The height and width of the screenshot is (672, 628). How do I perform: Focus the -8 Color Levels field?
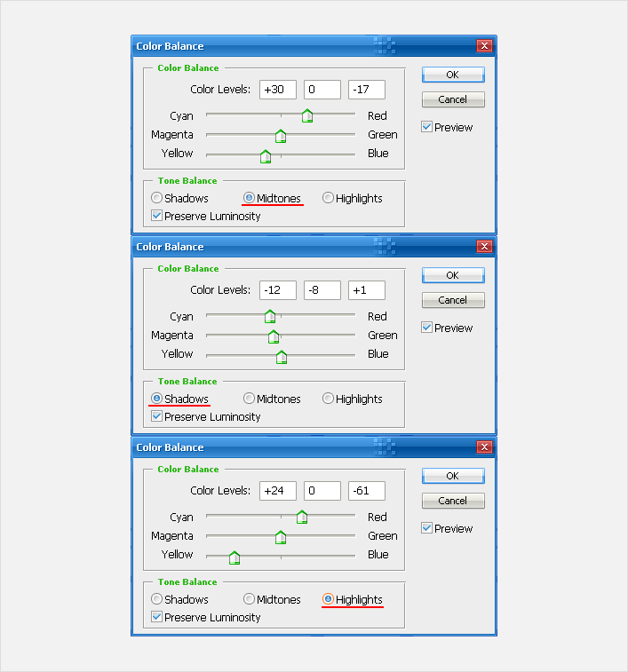(322, 290)
